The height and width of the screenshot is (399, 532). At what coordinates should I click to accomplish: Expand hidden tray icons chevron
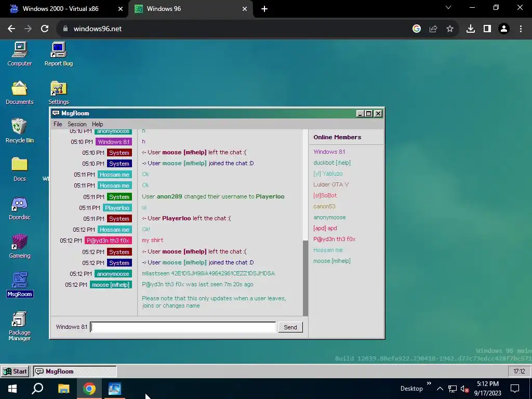[x=440, y=389]
